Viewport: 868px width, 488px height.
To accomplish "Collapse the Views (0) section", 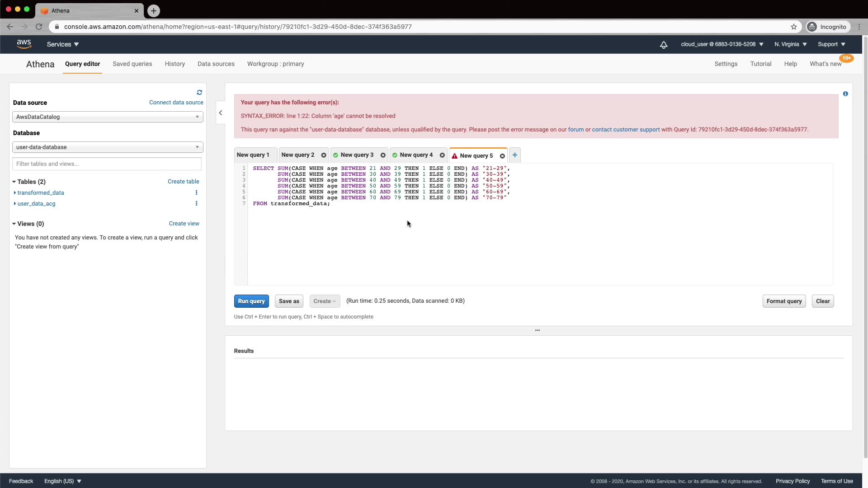I will [x=14, y=224].
